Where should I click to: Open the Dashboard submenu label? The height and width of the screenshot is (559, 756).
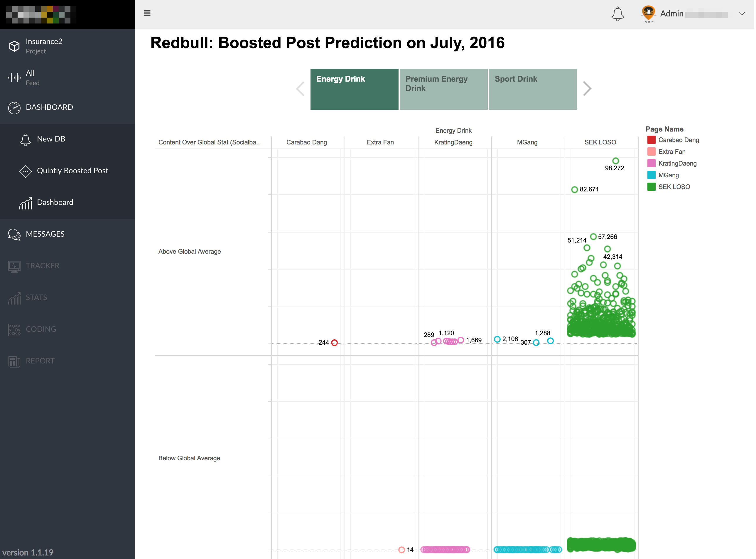(x=55, y=203)
